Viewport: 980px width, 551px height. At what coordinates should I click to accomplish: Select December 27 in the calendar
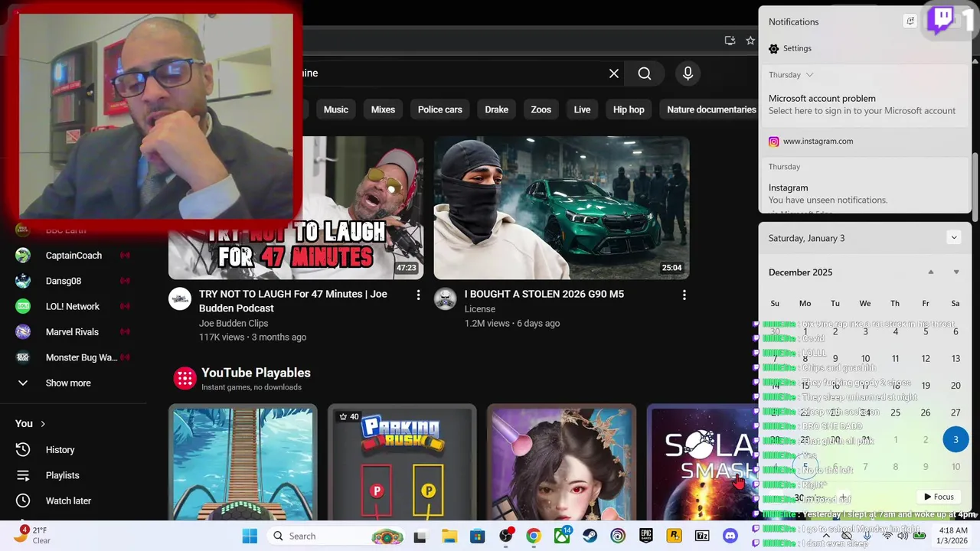[x=955, y=412]
